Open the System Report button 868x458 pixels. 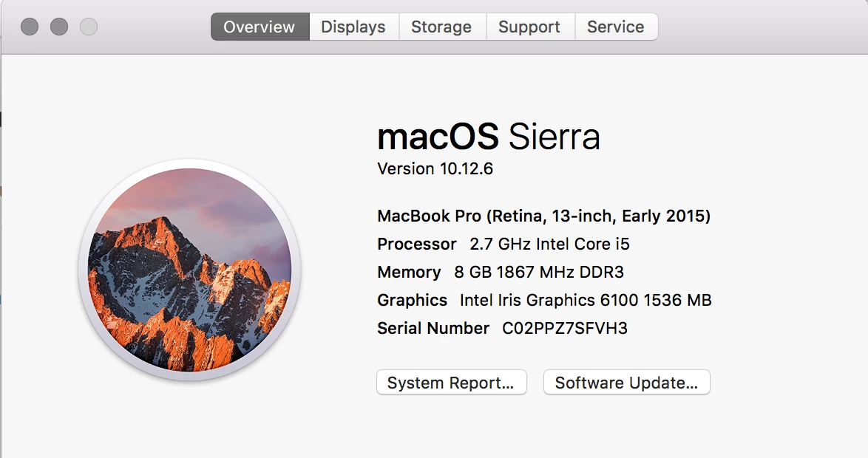point(451,382)
